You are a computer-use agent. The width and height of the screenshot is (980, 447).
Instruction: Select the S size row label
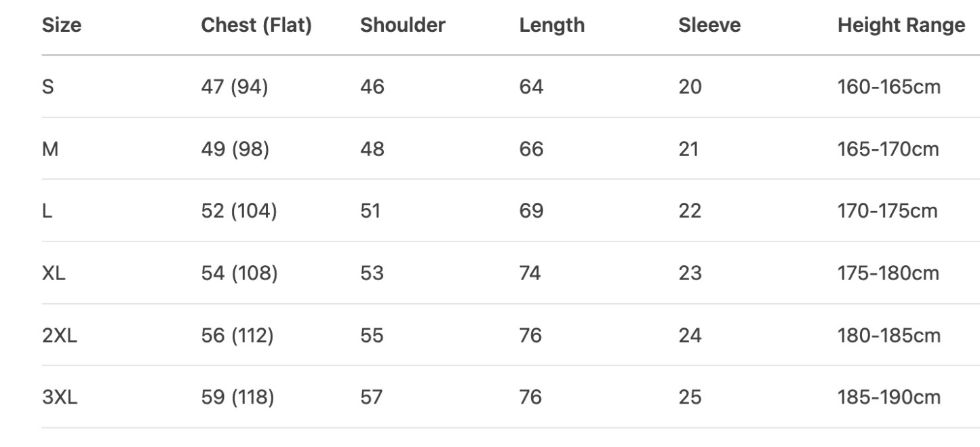[48, 88]
